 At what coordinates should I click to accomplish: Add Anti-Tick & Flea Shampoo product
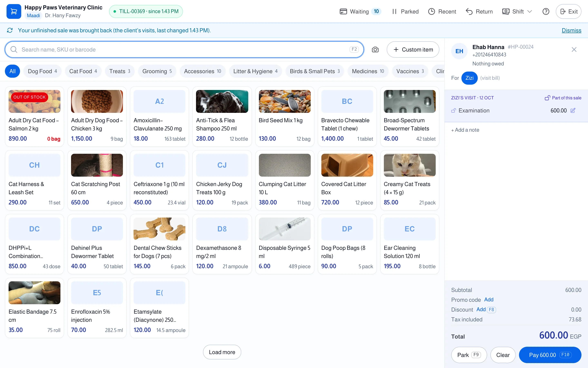222,116
